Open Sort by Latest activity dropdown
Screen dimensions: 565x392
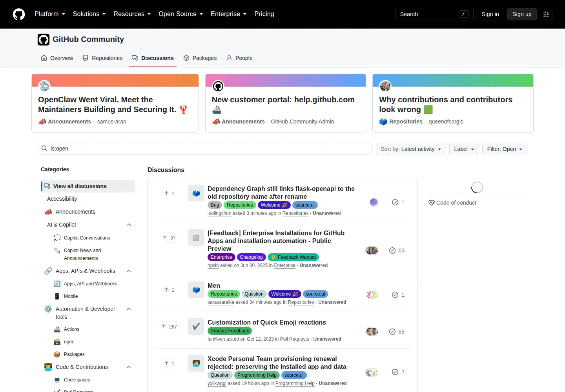411,149
